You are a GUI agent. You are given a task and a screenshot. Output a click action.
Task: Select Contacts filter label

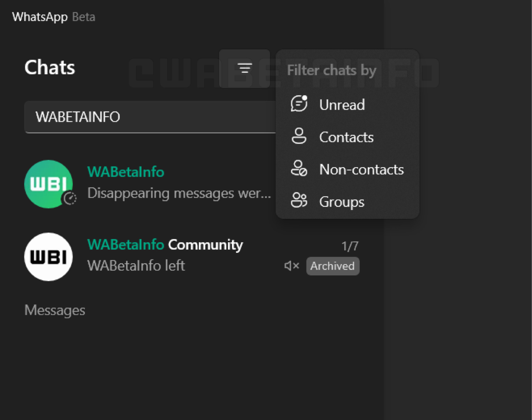click(346, 137)
